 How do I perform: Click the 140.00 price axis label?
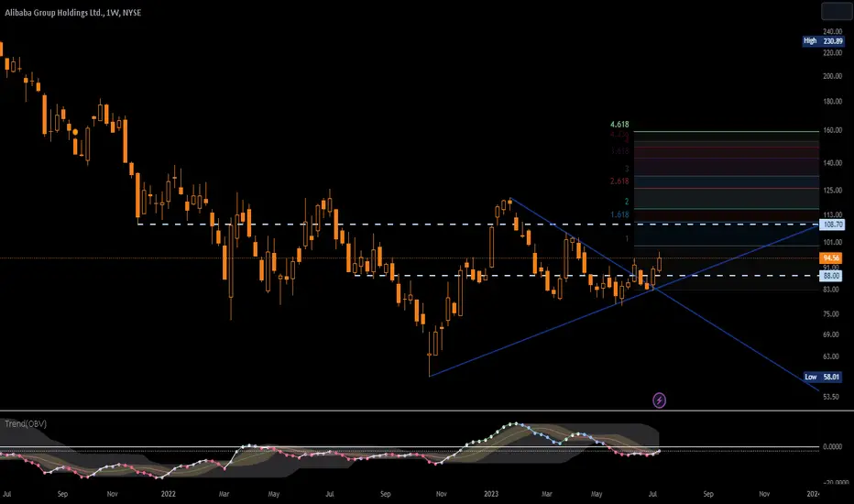coord(832,163)
